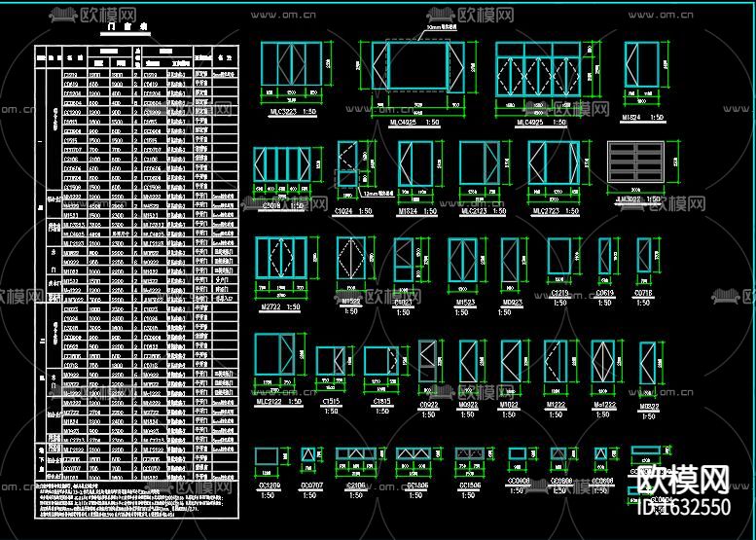Click the CC1506 label
The image size is (756, 540).
(469, 486)
